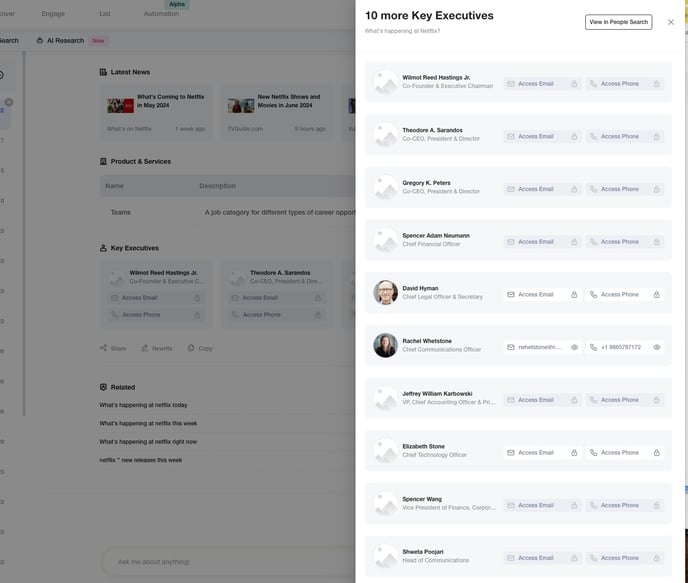688x583 pixels.
Task: Share the research result
Action: [x=113, y=348]
